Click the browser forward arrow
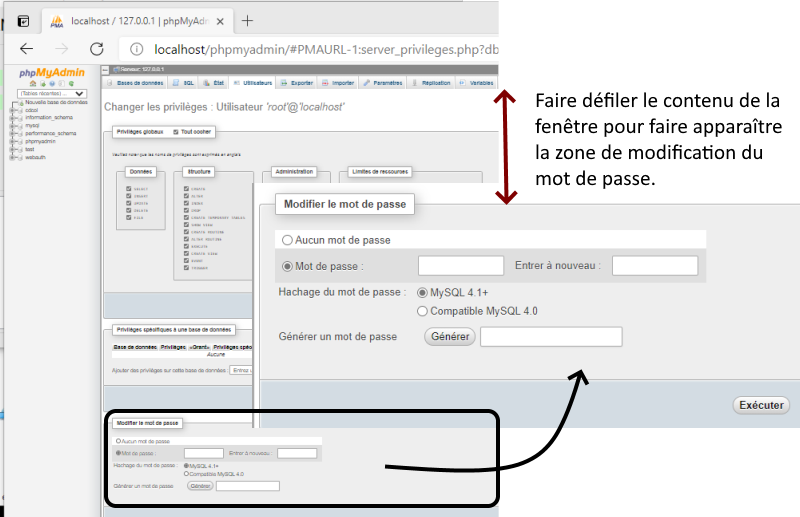Viewport: 800px width, 517px height. (61, 48)
